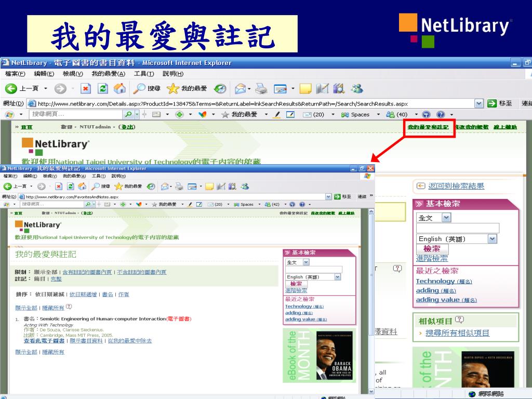The height and width of the screenshot is (399, 532).
Task: Click History icon in back window toolbar
Action: (x=220, y=89)
